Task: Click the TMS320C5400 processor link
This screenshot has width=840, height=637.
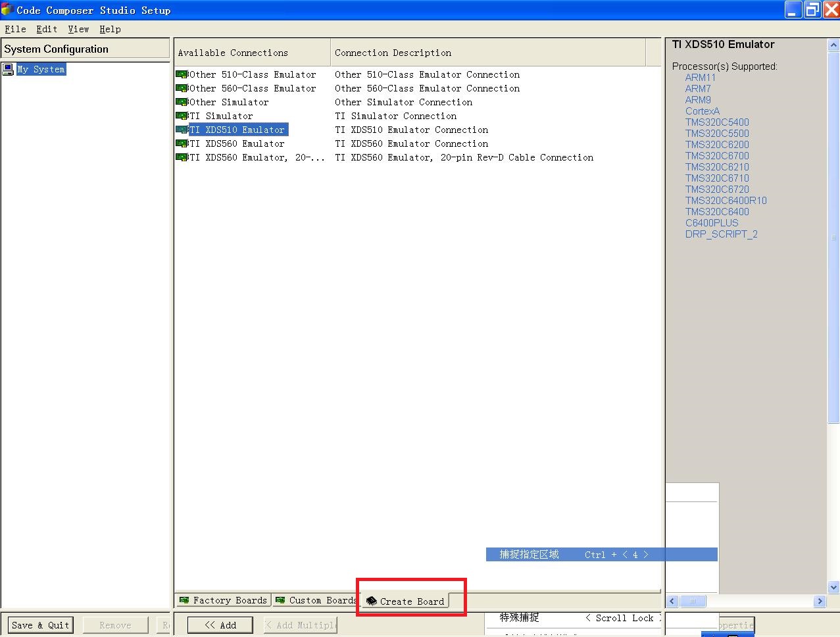Action: pos(717,122)
